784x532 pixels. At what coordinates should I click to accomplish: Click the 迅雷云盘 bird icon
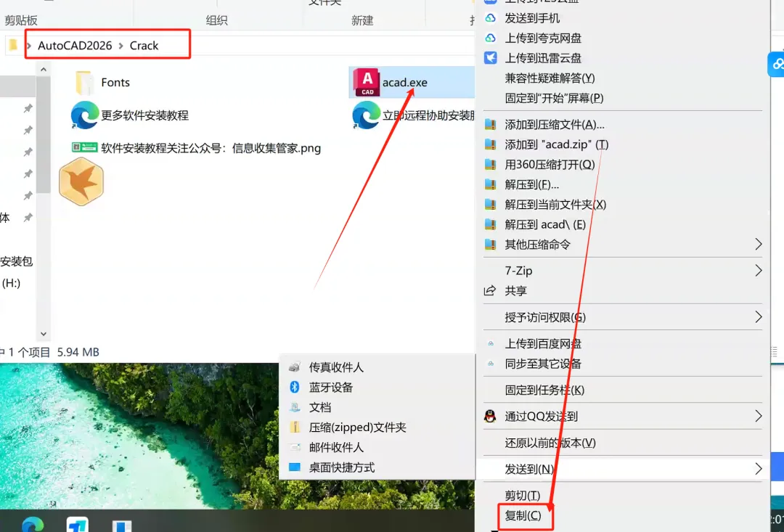tap(491, 57)
